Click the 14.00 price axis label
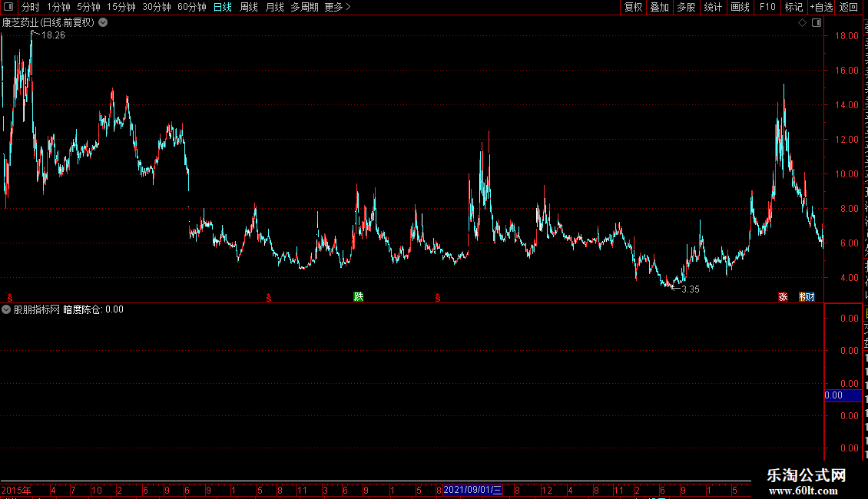The height and width of the screenshot is (499, 868). pyautogui.click(x=846, y=105)
